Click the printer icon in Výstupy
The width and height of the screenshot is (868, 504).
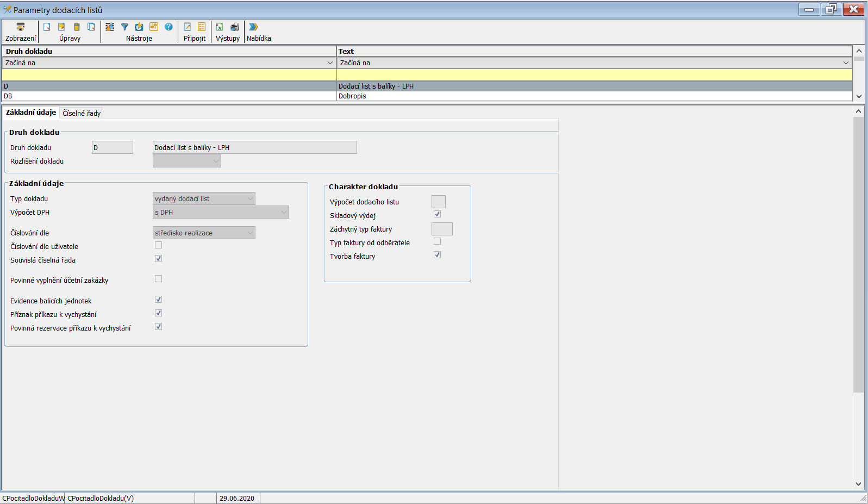click(x=235, y=27)
